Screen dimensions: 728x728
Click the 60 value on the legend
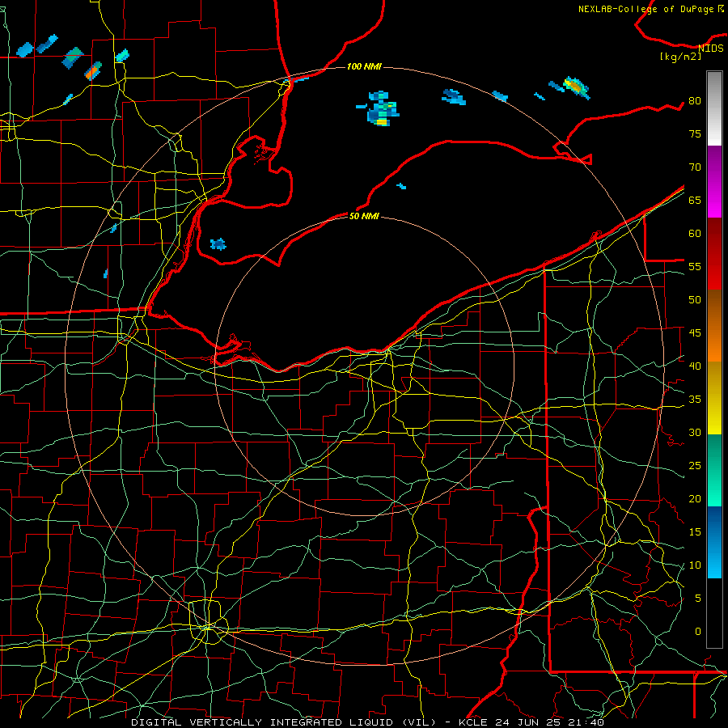click(x=695, y=234)
